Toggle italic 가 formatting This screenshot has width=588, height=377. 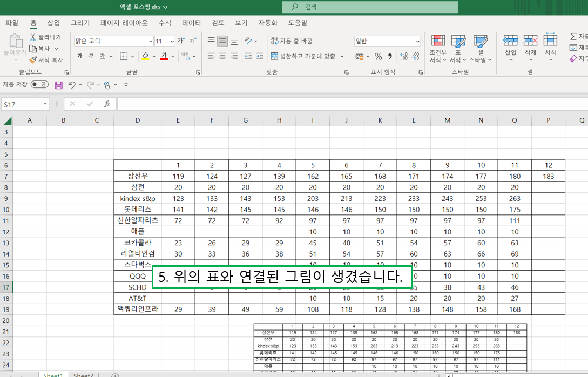click(x=91, y=56)
